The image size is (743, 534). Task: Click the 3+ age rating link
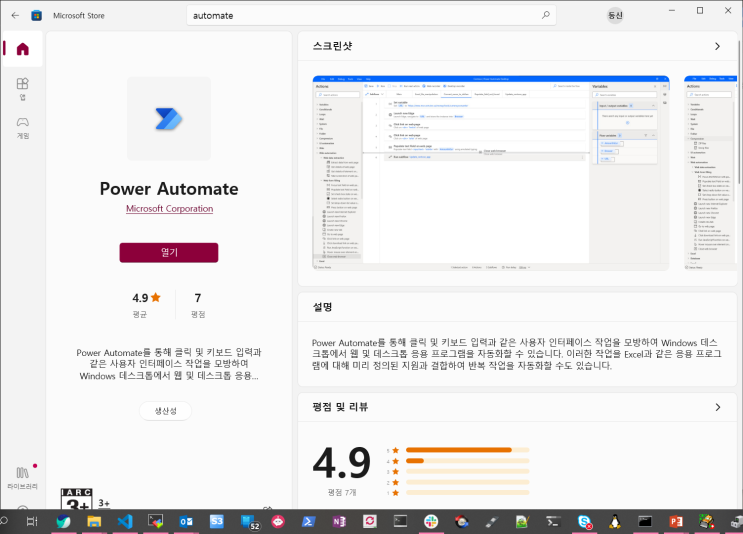[x=104, y=503]
